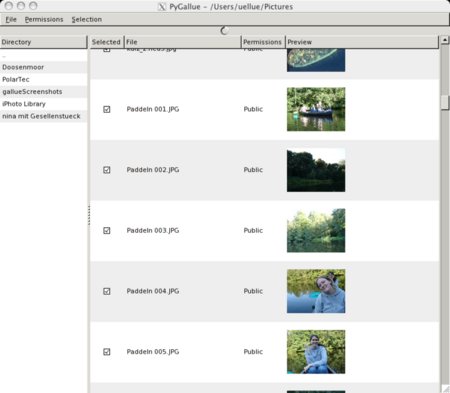Screen dimensions: 450x393
Task: Open the Permissions menu
Action: point(44,19)
